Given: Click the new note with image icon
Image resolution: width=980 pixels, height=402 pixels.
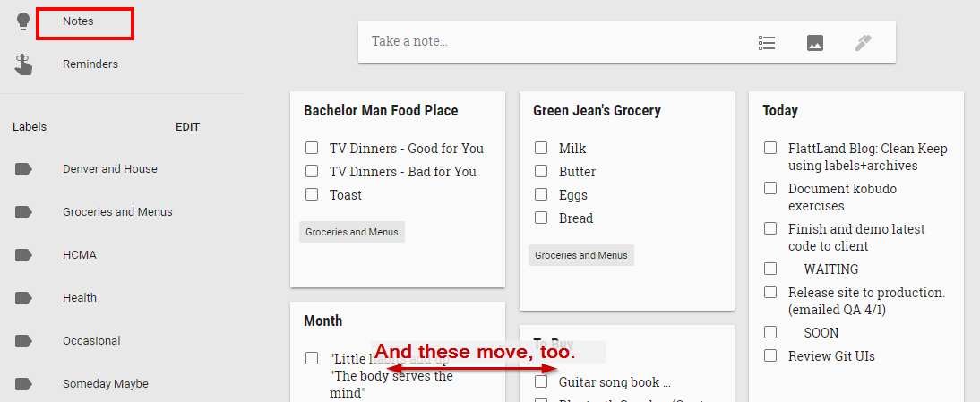Looking at the screenshot, I should (x=815, y=42).
